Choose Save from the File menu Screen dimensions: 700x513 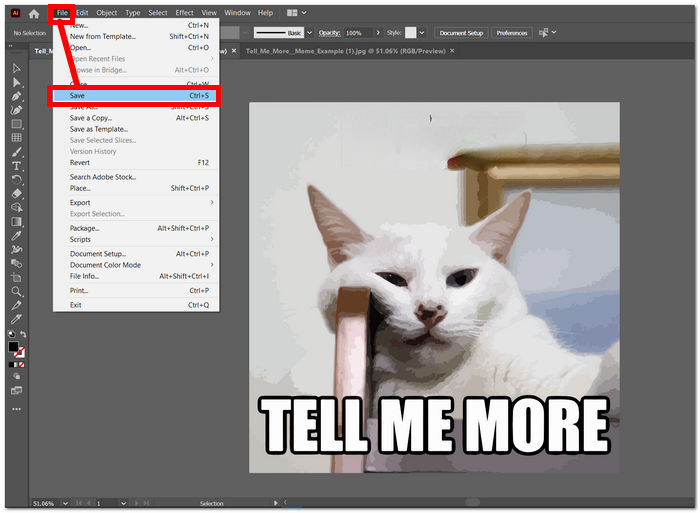pyautogui.click(x=136, y=96)
